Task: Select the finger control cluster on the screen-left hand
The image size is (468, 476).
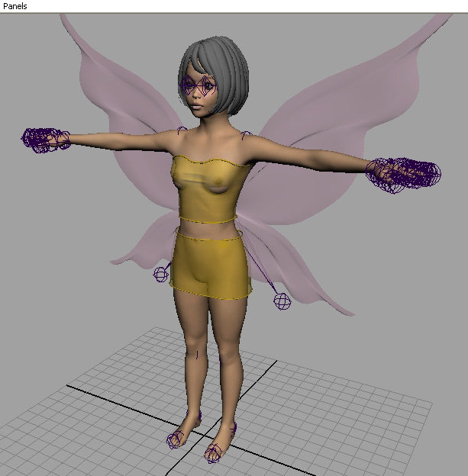Action: (46, 140)
